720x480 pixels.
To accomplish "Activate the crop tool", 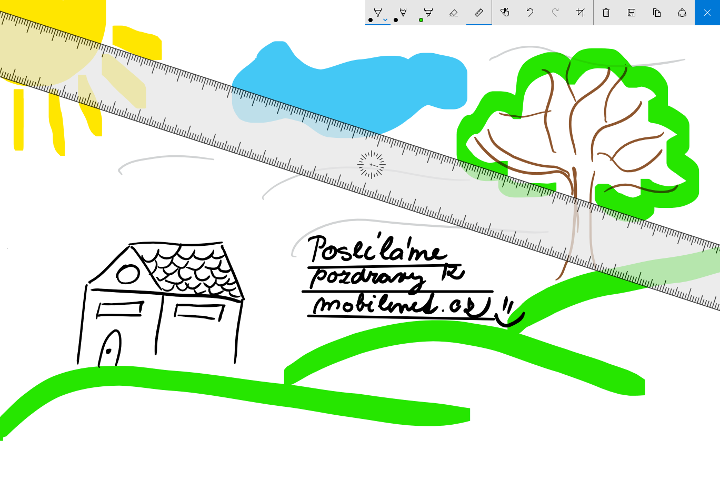I will point(581,12).
